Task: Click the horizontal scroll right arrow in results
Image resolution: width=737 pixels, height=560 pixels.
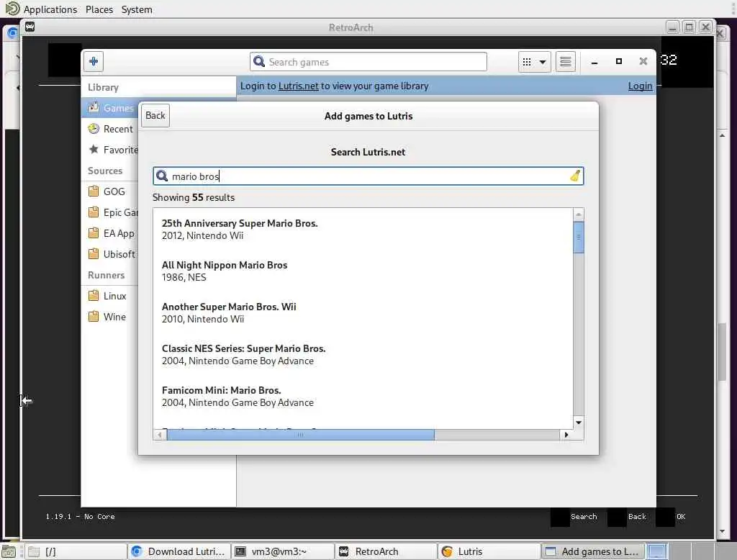Action: point(566,435)
